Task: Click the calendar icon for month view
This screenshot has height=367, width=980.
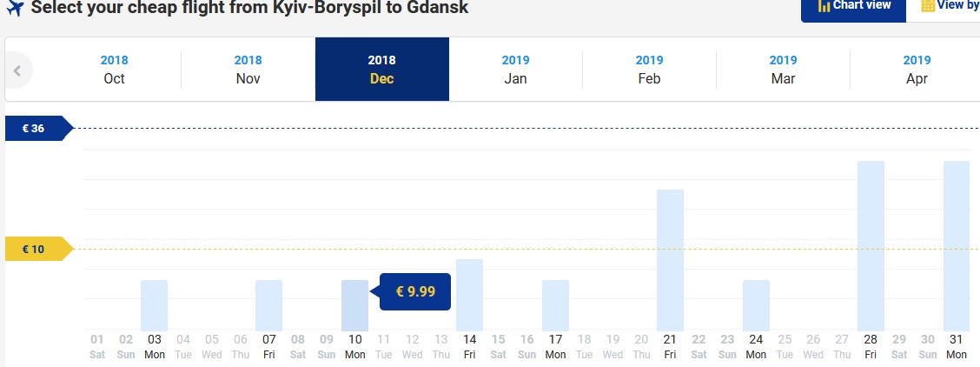Action: (x=928, y=5)
